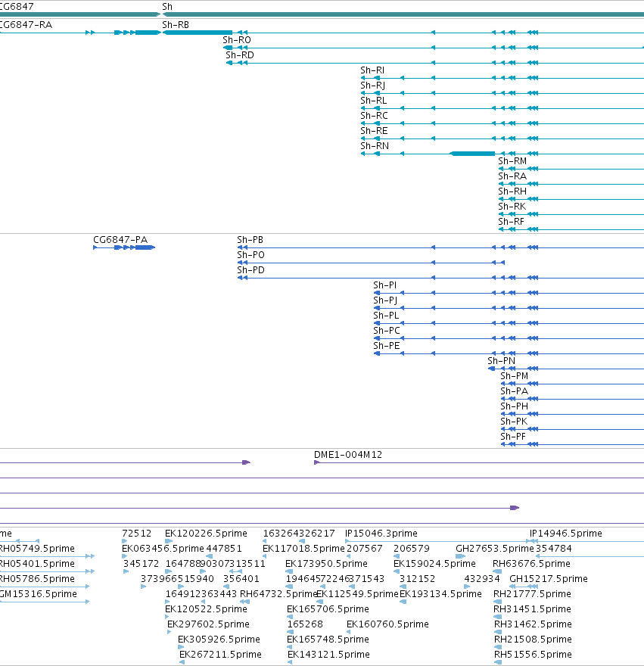
Task: Select the CG6847-PA protein label
Action: tap(120, 240)
